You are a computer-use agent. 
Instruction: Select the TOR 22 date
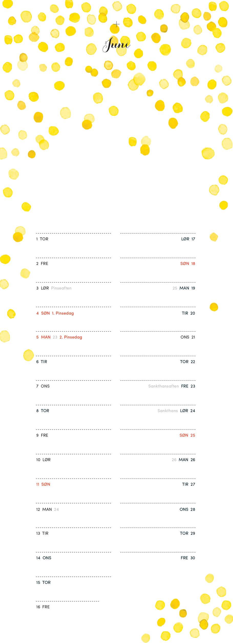(x=187, y=362)
